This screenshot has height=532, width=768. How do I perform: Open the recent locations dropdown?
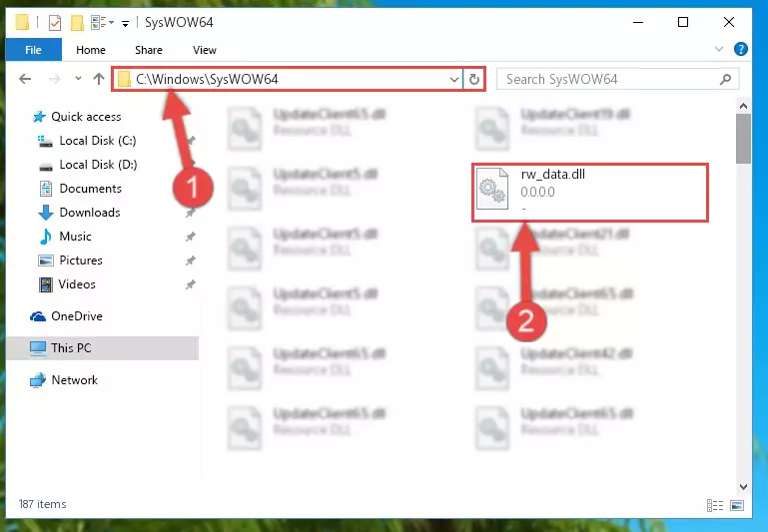pyautogui.click(x=78, y=78)
